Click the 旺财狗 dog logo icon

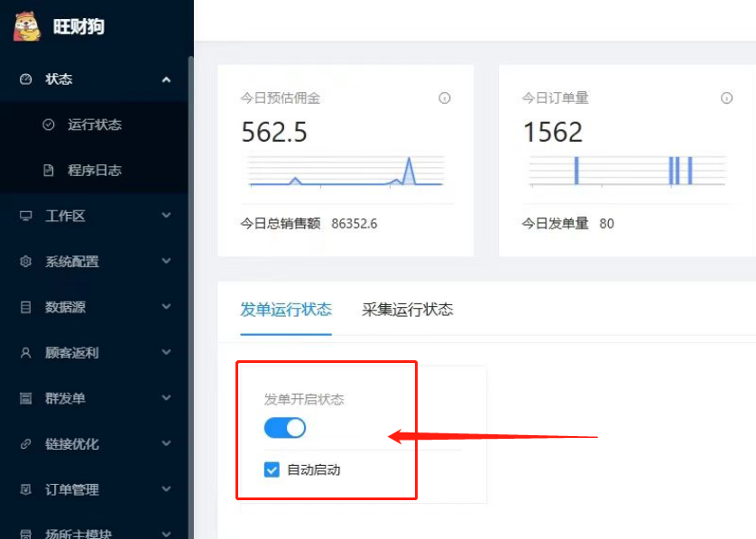27,26
